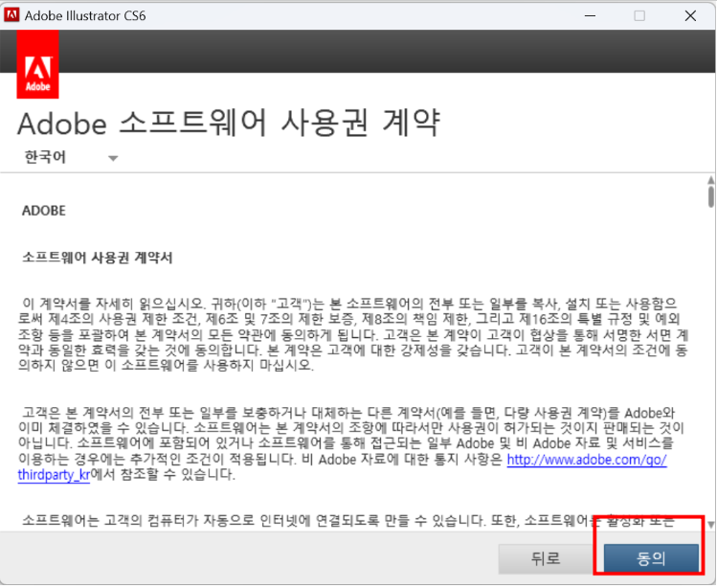
Task: Close the Adobe Illustrator CS6 installer window
Action: pos(690,16)
